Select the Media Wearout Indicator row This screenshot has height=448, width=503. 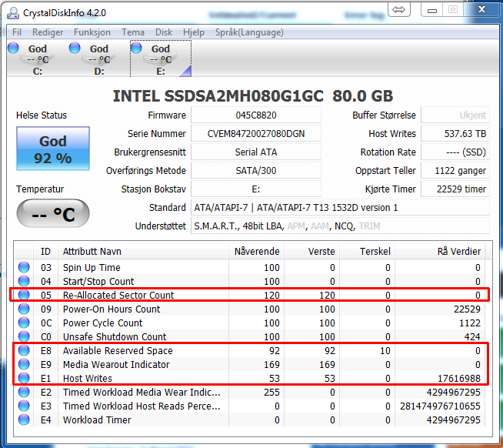(250, 364)
